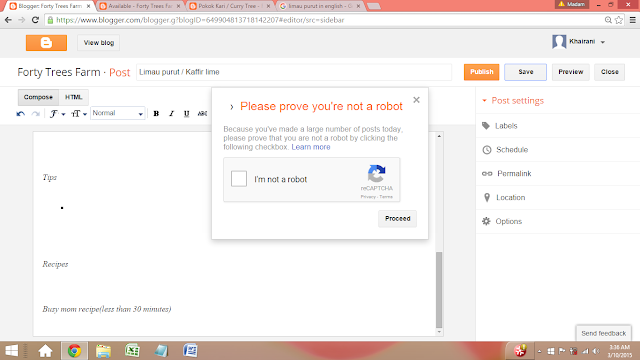Expand the robot dialog title chevron
640x360 pixels.
[231, 107]
